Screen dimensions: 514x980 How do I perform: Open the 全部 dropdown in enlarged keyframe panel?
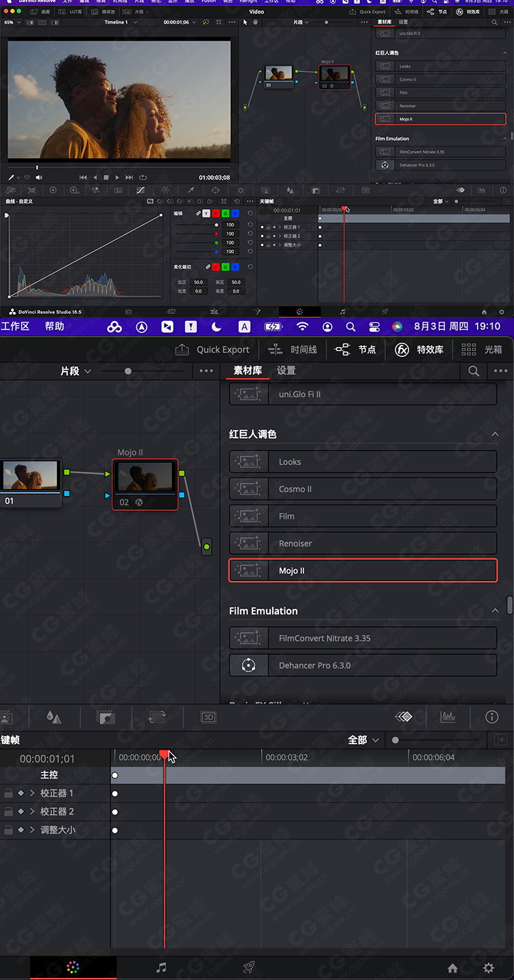[x=363, y=740]
